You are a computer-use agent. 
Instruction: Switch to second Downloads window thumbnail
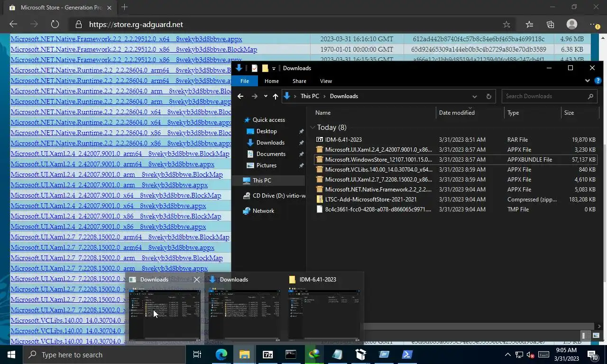click(244, 314)
